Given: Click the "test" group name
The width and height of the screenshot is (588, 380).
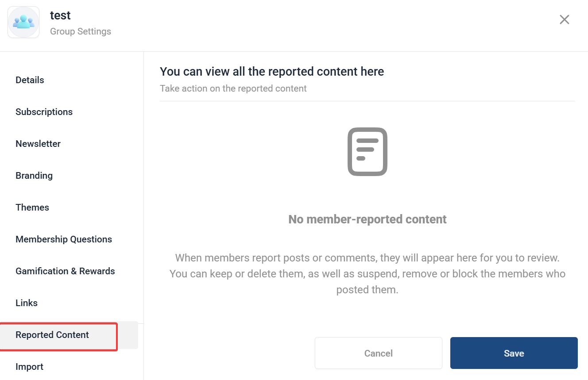Looking at the screenshot, I should coord(60,15).
